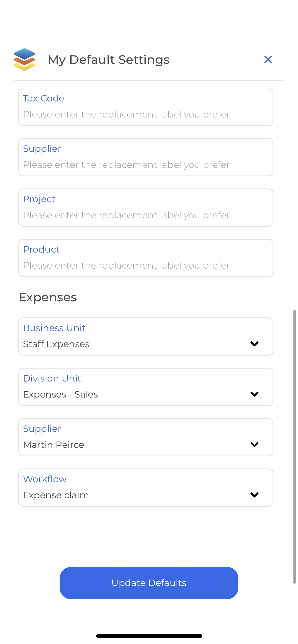Expand the Workflow dropdown chevron
Screen dimensions: 298x644
click(254, 495)
